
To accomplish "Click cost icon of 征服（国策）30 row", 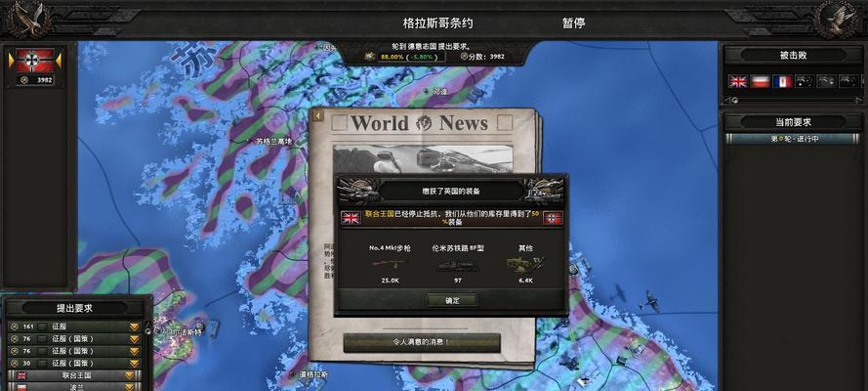I will 15,364.
